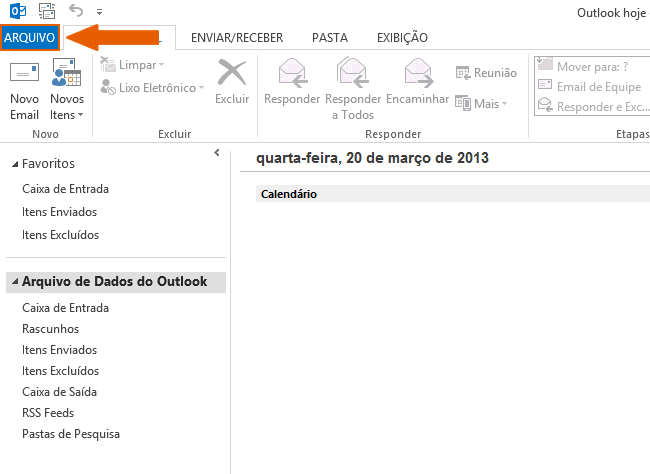Viewport: 650px width, 474px height.
Task: Collapse the folder pane with the chevron
Action: (217, 153)
